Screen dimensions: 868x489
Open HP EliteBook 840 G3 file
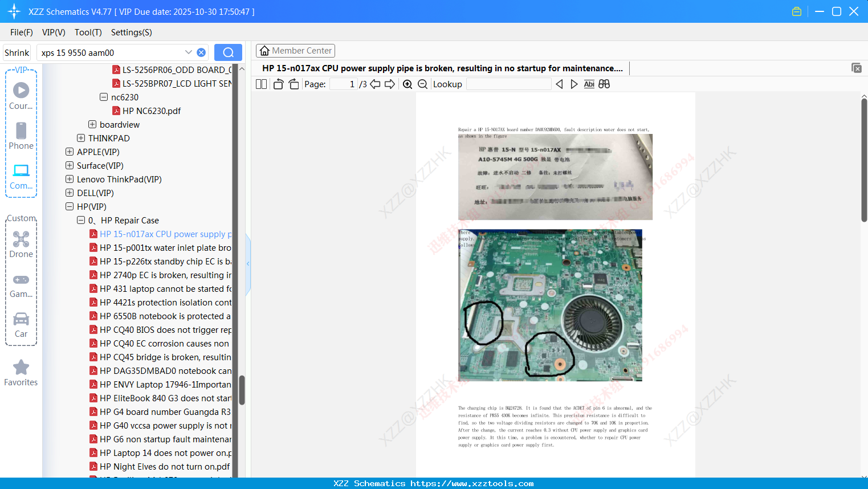161,398
